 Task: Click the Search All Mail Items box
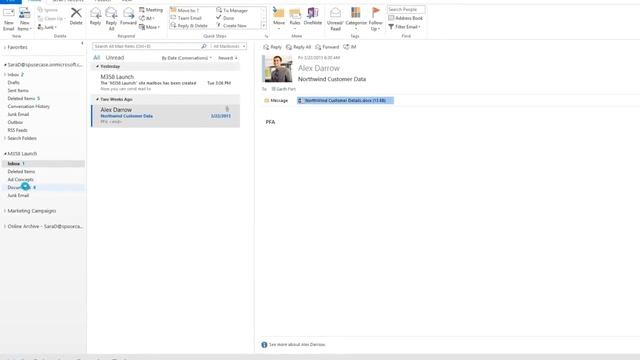[147, 47]
